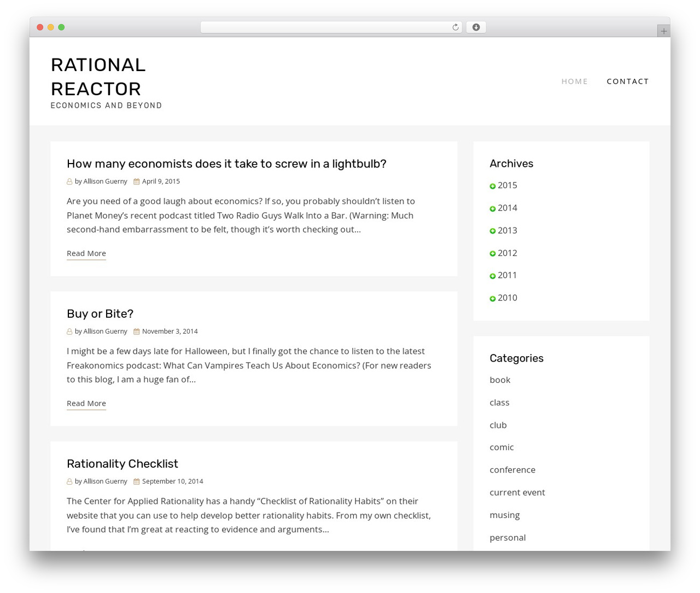Select the personal category

(x=507, y=538)
